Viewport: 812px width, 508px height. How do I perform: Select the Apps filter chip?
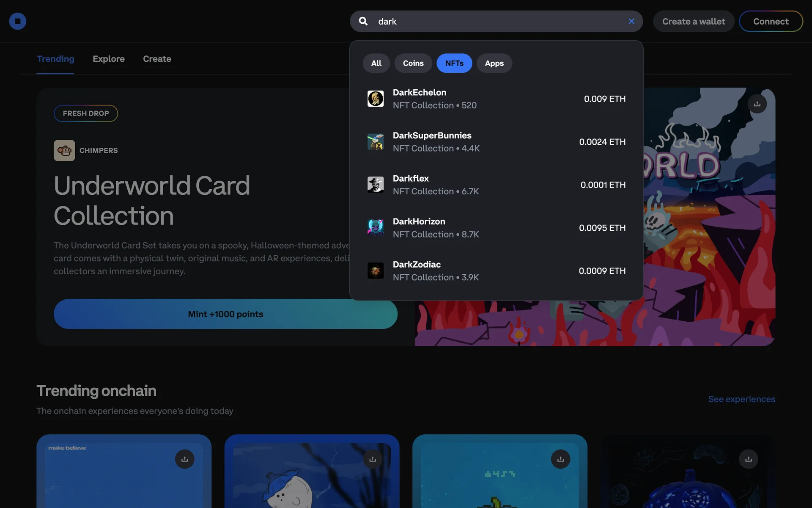[x=494, y=63]
